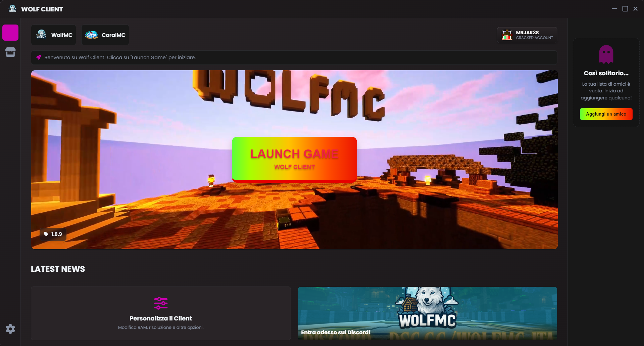The width and height of the screenshot is (644, 346).
Task: Minimize the Wolf Client window
Action: (614, 9)
